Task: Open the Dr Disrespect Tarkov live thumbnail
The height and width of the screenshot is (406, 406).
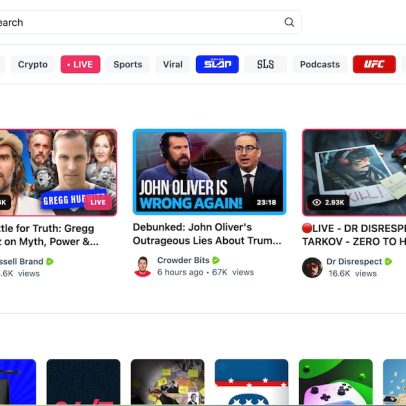Action: pyautogui.click(x=354, y=172)
